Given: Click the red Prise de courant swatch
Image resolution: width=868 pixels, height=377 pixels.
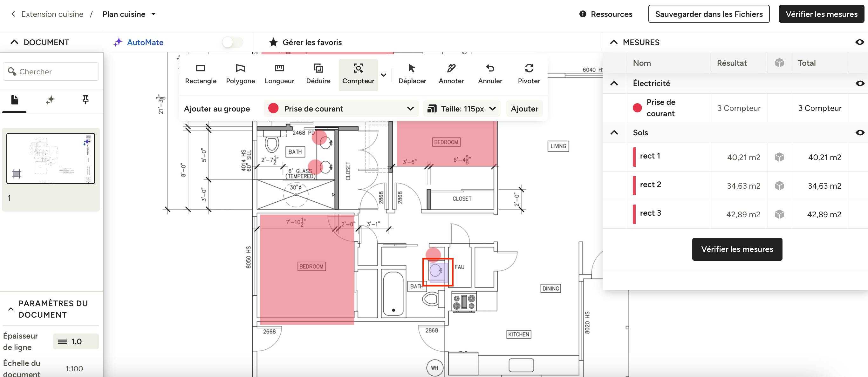Looking at the screenshot, I should click(637, 108).
